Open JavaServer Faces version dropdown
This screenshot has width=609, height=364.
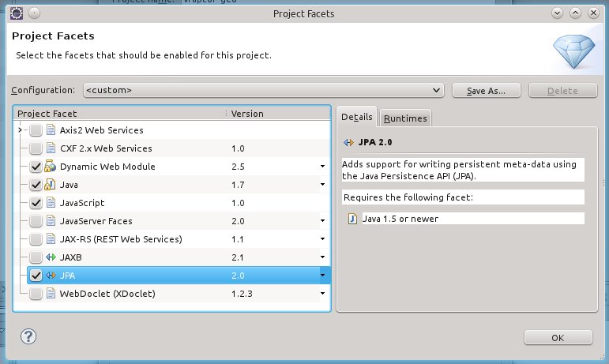pyautogui.click(x=322, y=221)
